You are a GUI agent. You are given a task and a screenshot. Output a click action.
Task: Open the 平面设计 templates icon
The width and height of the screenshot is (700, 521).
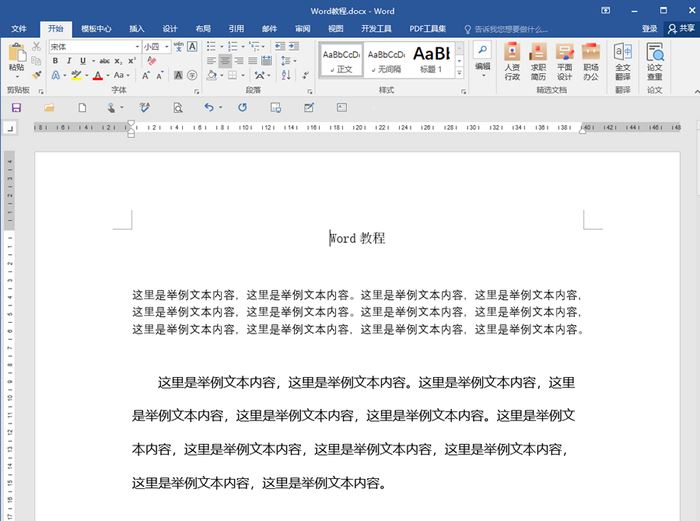tap(564, 62)
